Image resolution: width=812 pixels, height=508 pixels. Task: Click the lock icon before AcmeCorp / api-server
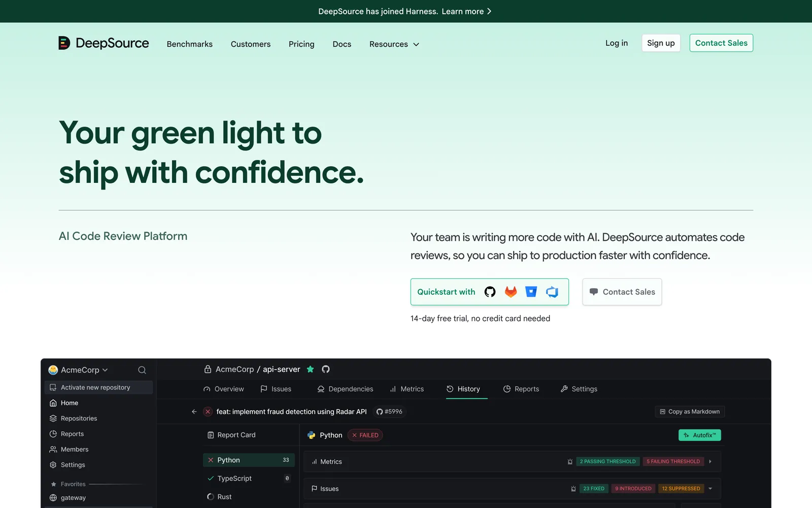click(208, 369)
